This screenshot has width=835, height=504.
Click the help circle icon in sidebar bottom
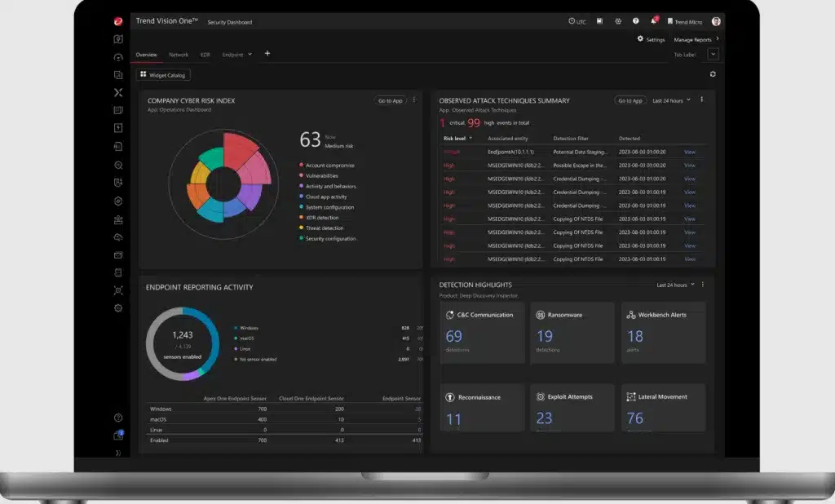pyautogui.click(x=118, y=418)
